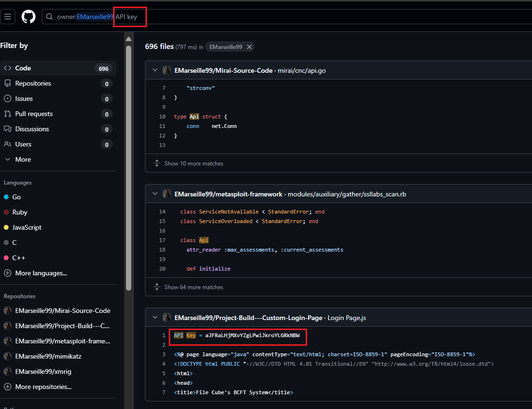Click avatar beside Mirai-Source-Code result
Viewport: 532px width, 409px height.
point(166,70)
